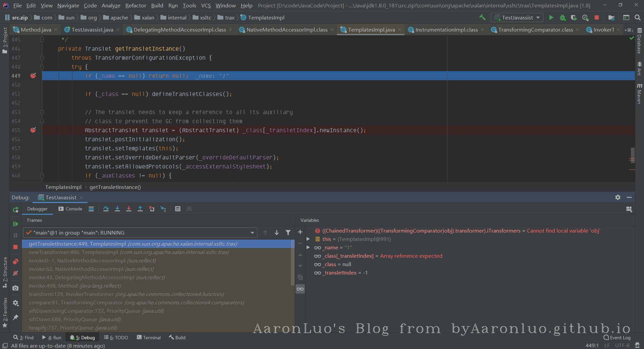This screenshot has height=349, width=644.
Task: Stop the debug session with red square
Action: (x=15, y=247)
